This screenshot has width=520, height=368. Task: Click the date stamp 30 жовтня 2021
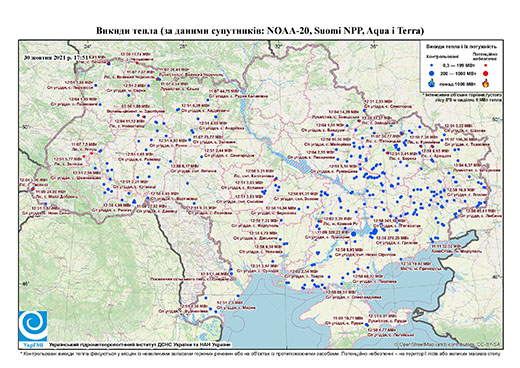point(55,57)
